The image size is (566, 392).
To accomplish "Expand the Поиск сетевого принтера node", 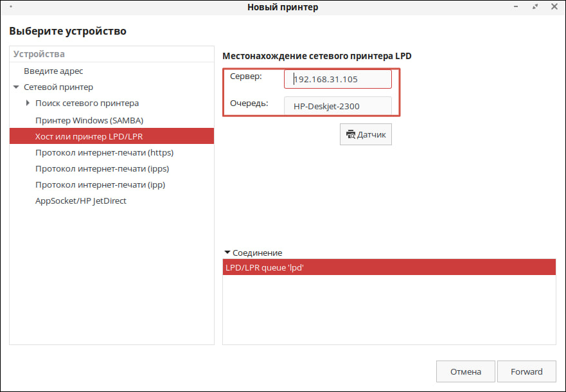I will pos(27,103).
